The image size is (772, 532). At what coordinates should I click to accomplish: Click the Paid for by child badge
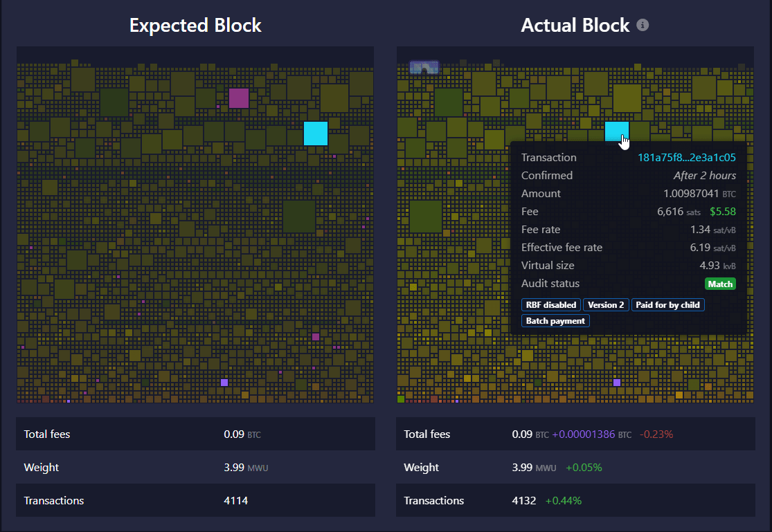coord(668,305)
